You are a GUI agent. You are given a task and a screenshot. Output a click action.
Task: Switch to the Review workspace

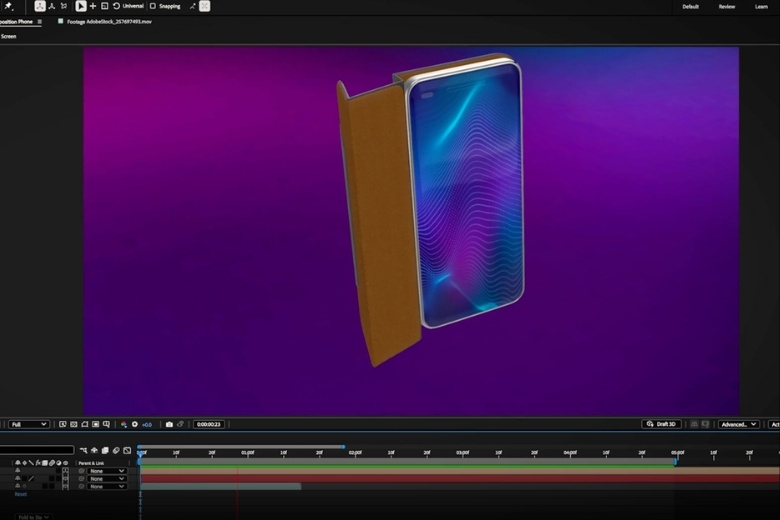click(727, 6)
